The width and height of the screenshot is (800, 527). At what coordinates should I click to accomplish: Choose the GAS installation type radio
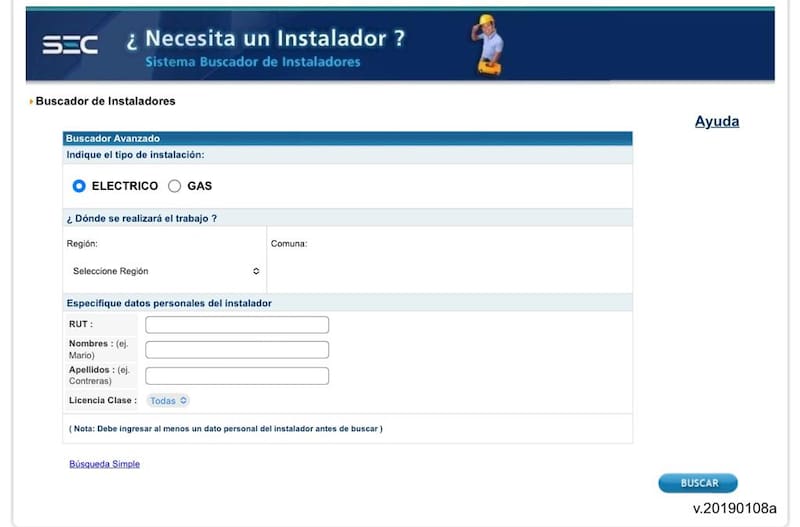click(174, 186)
